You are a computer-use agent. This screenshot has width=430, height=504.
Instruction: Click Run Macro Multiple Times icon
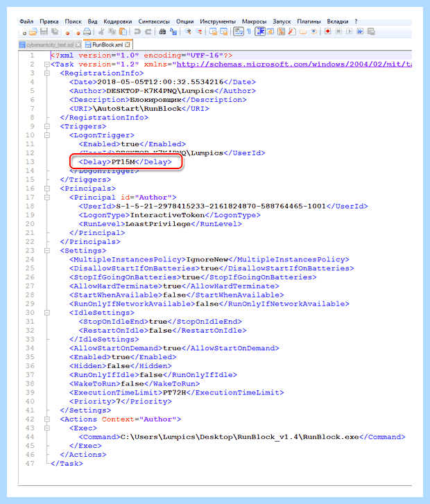[360, 31]
